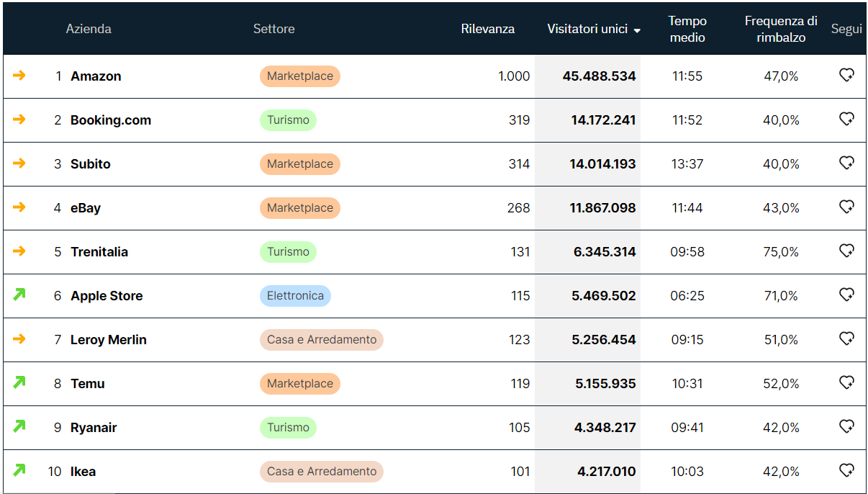
Task: Open the Temu company link
Action: (x=88, y=384)
